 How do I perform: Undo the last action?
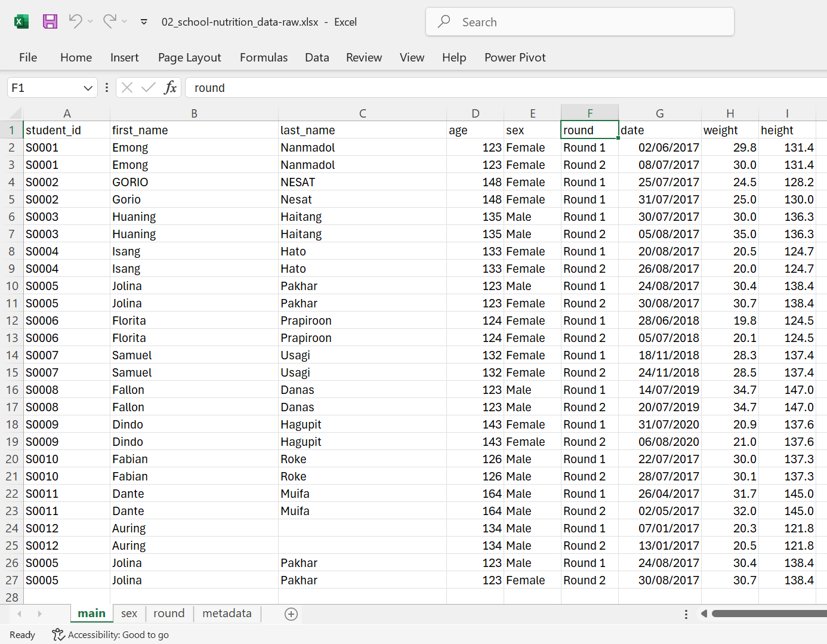[75, 21]
